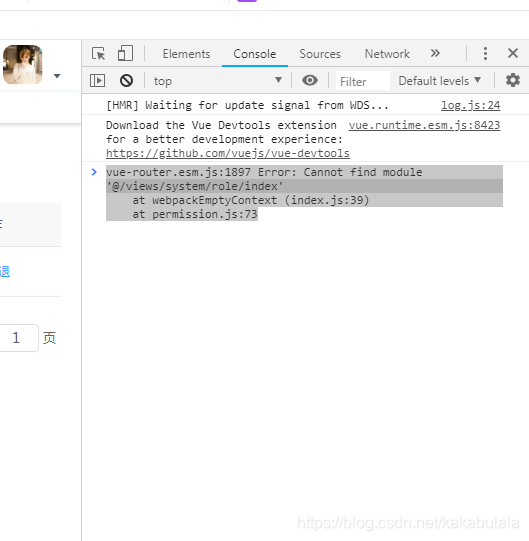
Task: Open the avatar dropdown caret
Action: click(x=57, y=76)
